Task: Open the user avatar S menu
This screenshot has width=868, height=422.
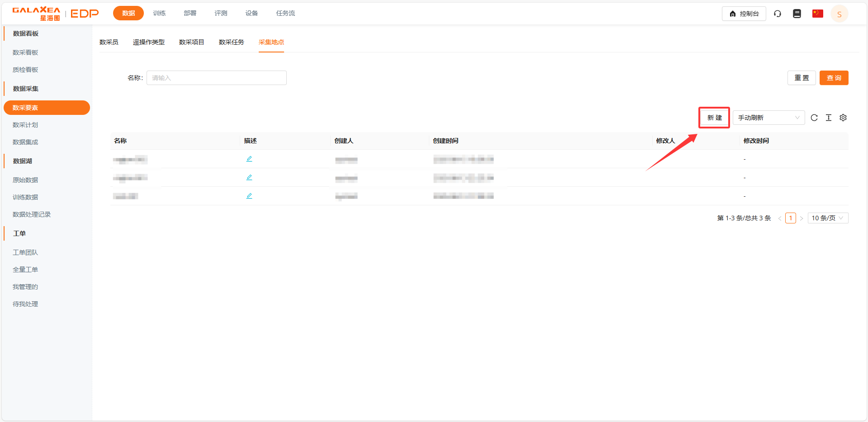Action: click(839, 14)
